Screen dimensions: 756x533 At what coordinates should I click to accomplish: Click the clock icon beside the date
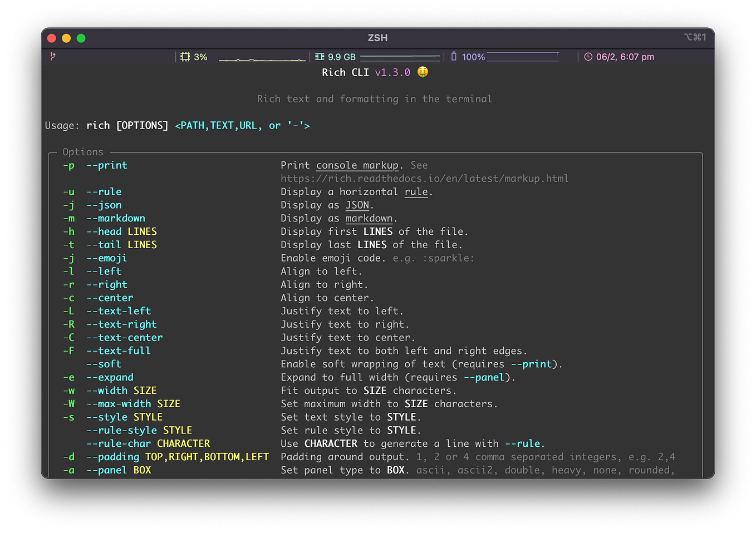pos(588,56)
